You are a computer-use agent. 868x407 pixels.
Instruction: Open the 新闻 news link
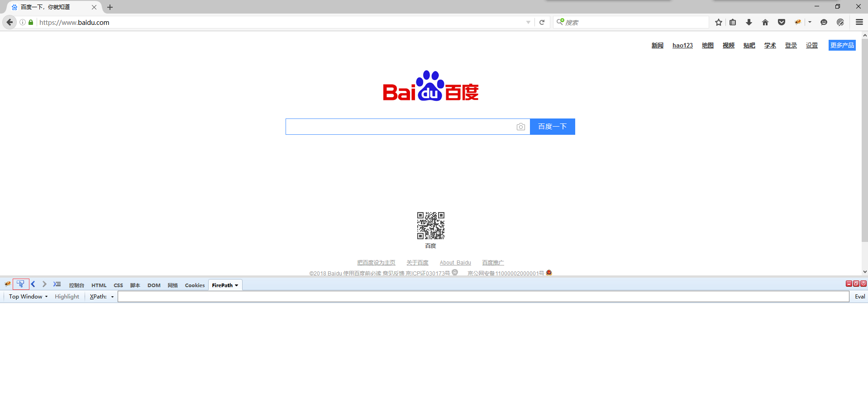(x=658, y=46)
